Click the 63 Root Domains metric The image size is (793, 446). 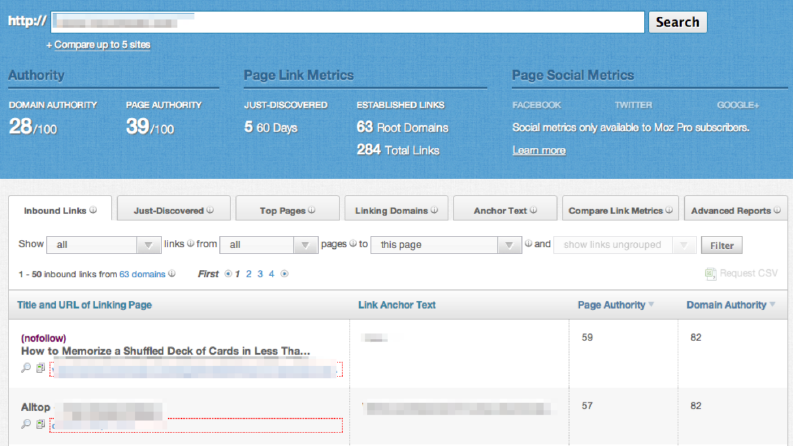point(402,127)
